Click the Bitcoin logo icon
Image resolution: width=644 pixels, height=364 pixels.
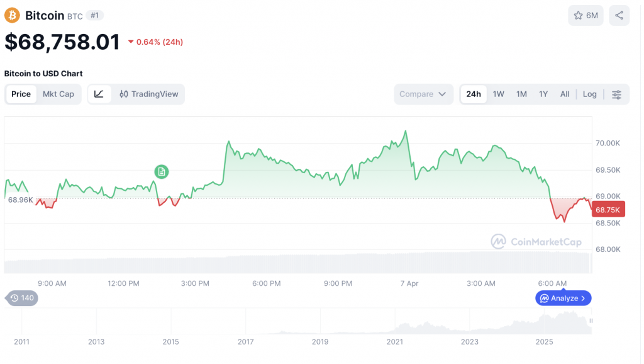13,15
